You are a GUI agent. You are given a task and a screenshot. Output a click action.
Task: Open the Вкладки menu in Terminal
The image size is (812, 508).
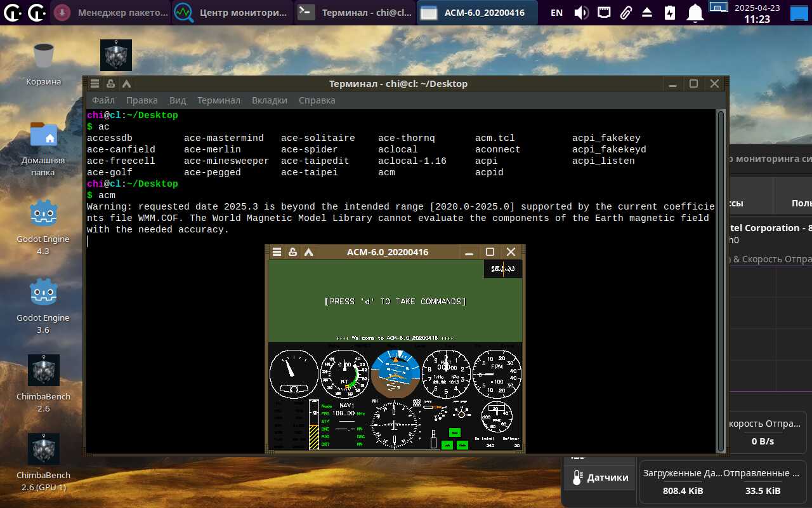click(269, 100)
